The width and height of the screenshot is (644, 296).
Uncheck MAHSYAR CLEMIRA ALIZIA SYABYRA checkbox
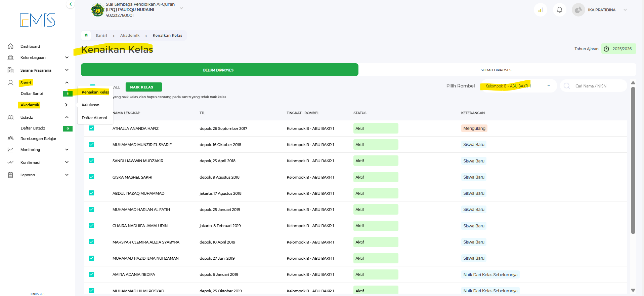click(x=91, y=242)
